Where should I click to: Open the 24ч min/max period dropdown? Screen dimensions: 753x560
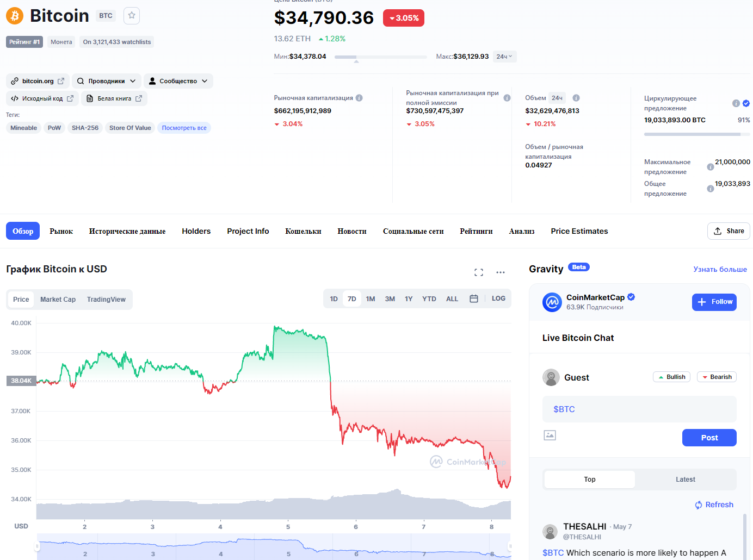pyautogui.click(x=504, y=57)
